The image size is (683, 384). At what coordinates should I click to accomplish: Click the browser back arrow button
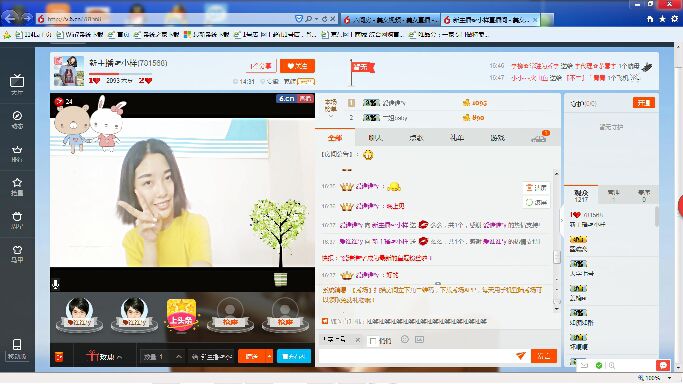10,17
